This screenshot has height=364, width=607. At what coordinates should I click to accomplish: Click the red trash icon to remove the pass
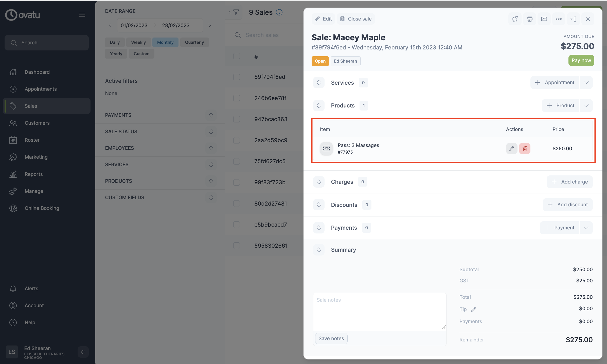525,149
